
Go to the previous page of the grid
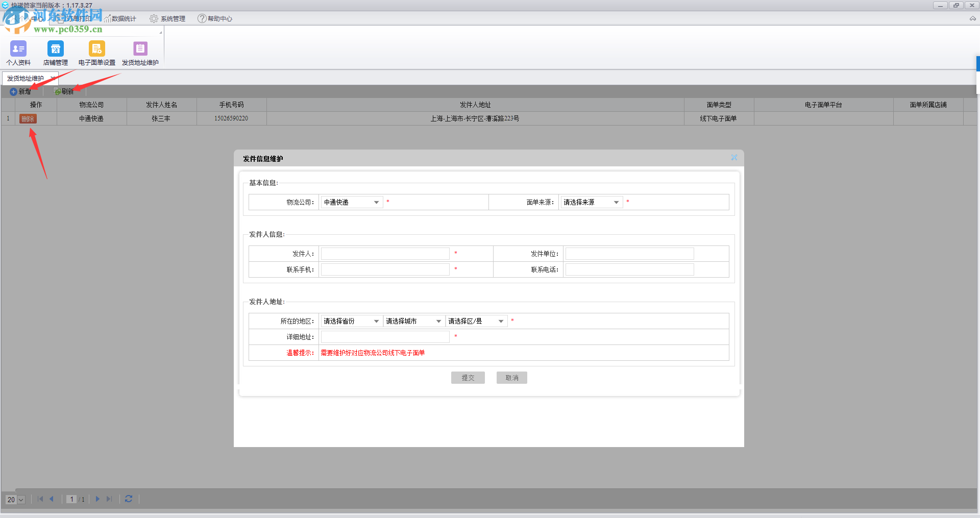click(52, 499)
